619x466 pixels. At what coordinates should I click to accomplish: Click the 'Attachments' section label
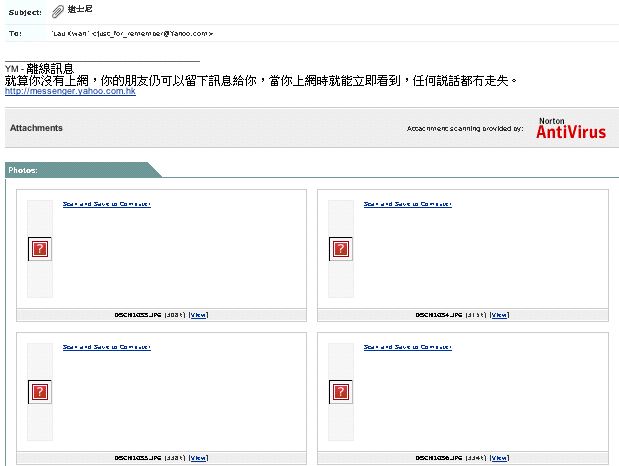pyautogui.click(x=36, y=128)
